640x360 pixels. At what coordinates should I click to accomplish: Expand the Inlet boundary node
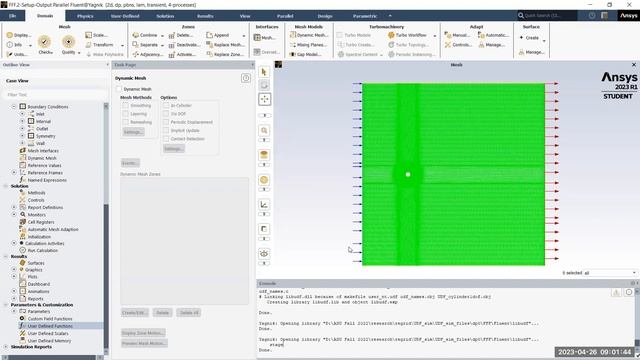[22, 114]
